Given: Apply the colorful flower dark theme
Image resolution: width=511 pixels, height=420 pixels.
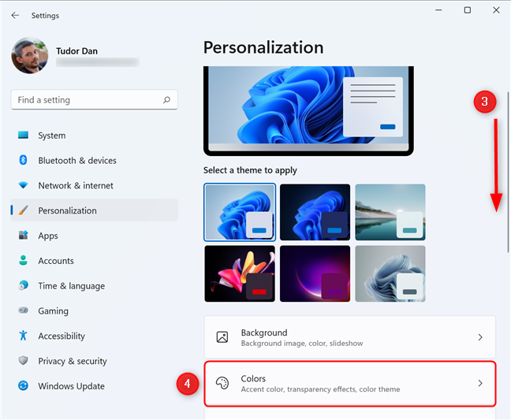Looking at the screenshot, I should tap(240, 273).
